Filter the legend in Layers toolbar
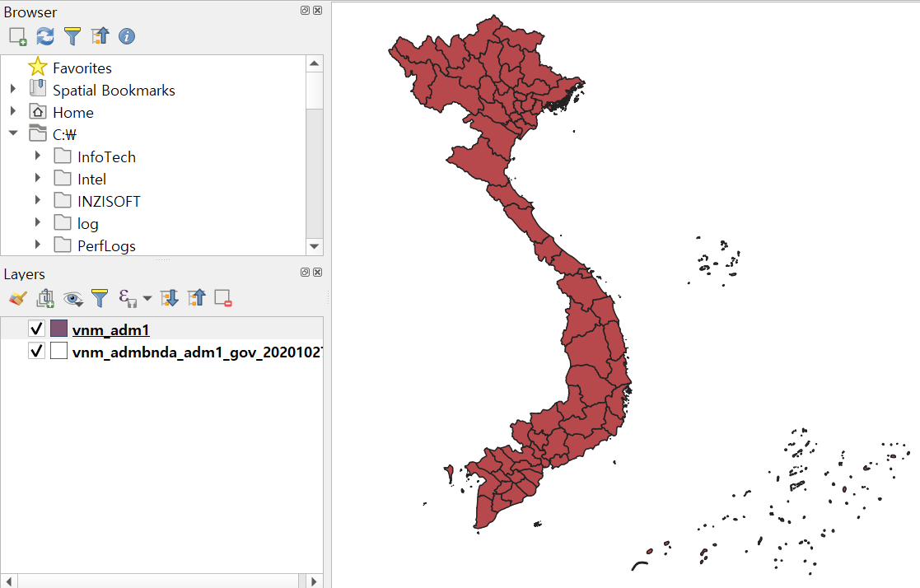920x588 pixels. coord(100,298)
